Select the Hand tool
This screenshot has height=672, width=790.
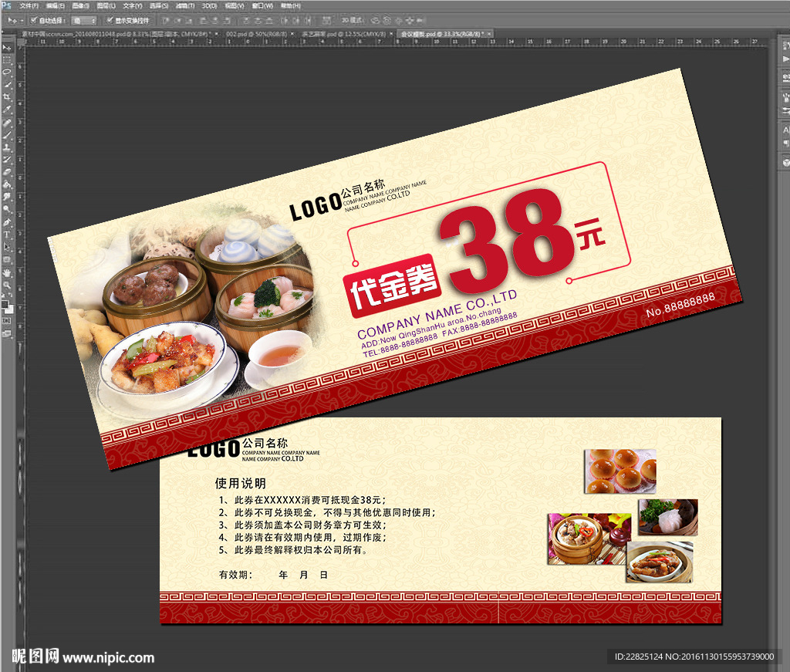point(7,272)
